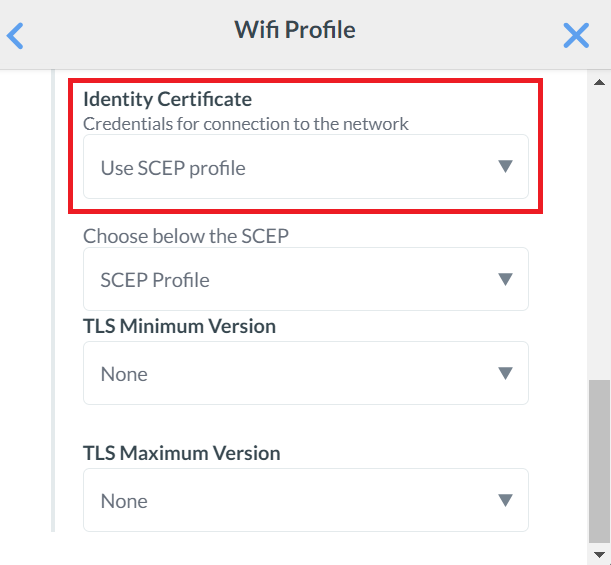Click the TLS Maximum Version dropdown arrow
The height and width of the screenshot is (565, 611).
(505, 500)
